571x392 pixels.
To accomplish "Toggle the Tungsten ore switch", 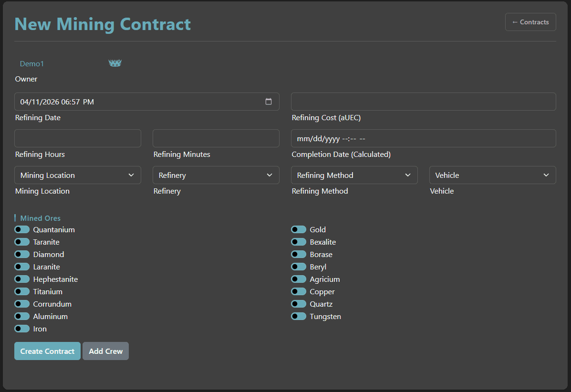I will point(299,316).
